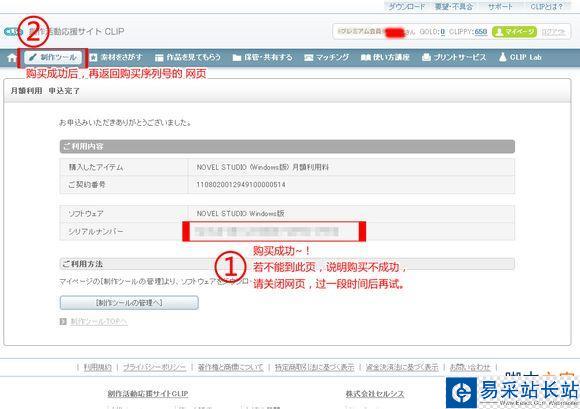The image size is (580, 409).
Task: Open the ダウンロード top link
Action: pos(407,7)
